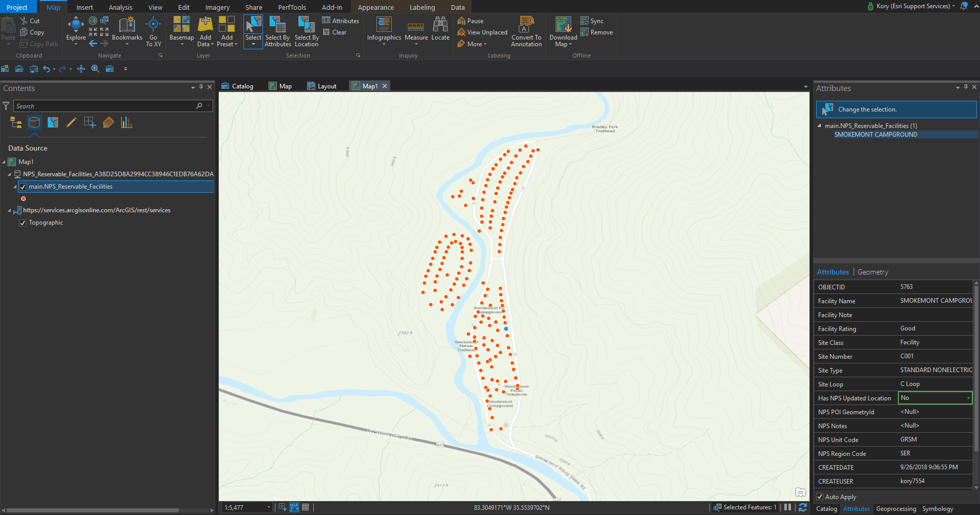Open the Symbology pane tab

coord(937,509)
